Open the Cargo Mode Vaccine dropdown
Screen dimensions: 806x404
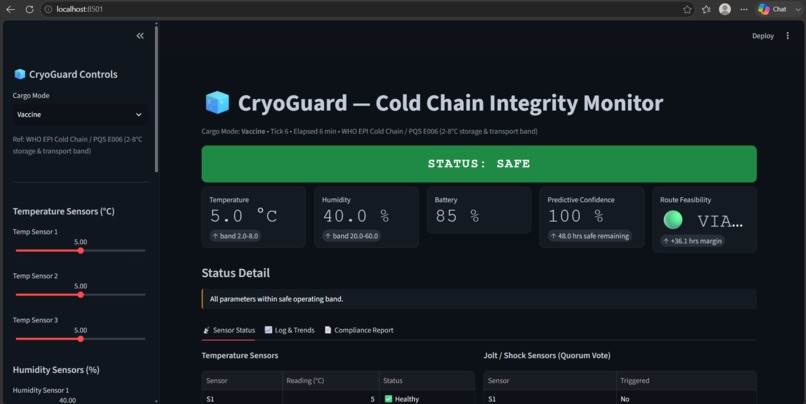[x=80, y=114]
